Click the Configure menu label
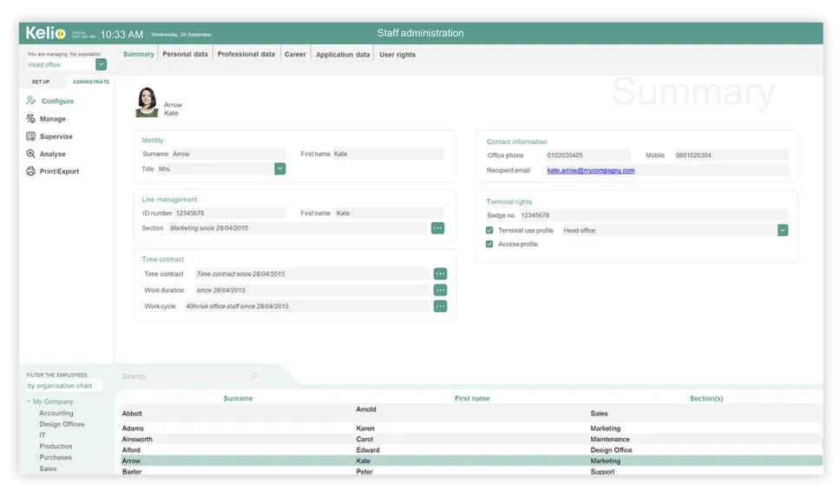This screenshot has height=504, width=840. click(x=58, y=101)
